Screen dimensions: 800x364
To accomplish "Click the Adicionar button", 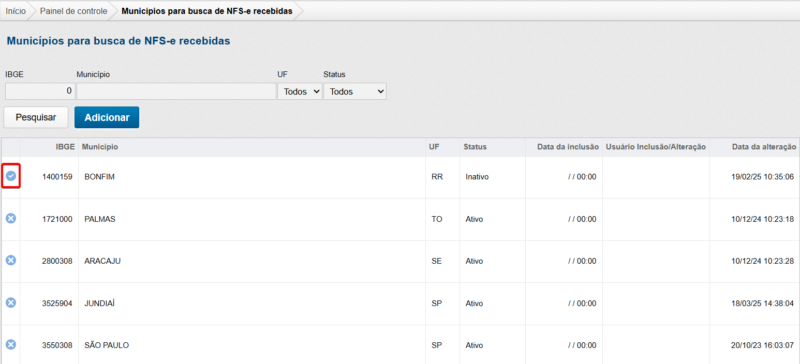I will coord(107,117).
